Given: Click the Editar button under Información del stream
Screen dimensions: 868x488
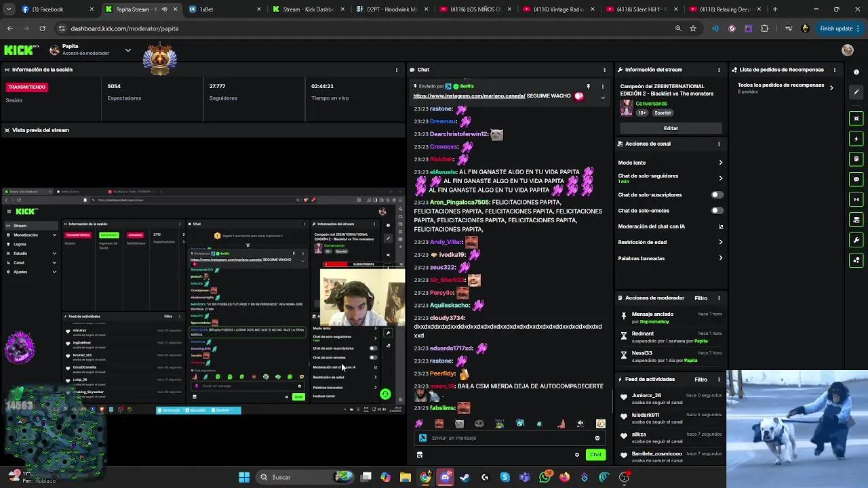Looking at the screenshot, I should click(671, 128).
